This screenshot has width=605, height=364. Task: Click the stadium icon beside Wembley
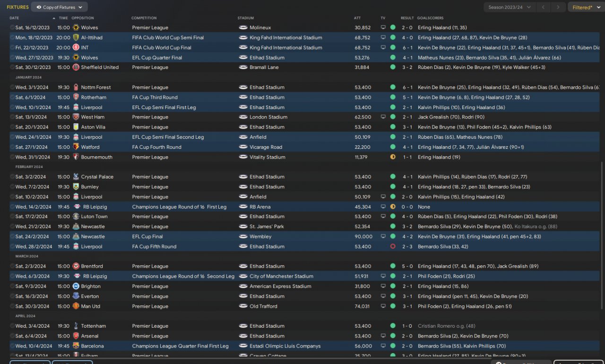click(243, 237)
